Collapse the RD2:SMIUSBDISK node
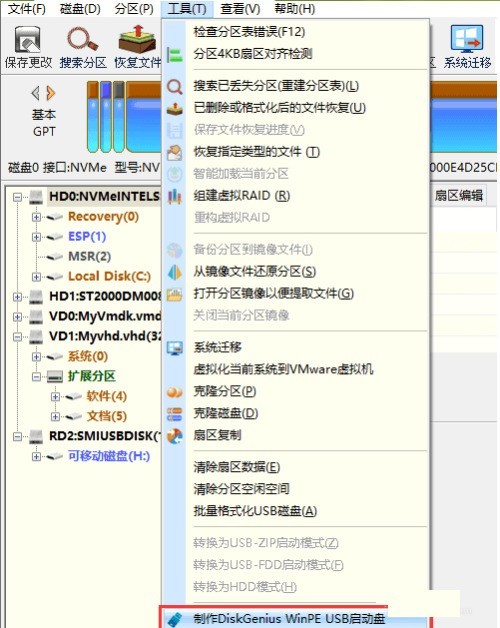500x628 pixels. tap(17, 436)
